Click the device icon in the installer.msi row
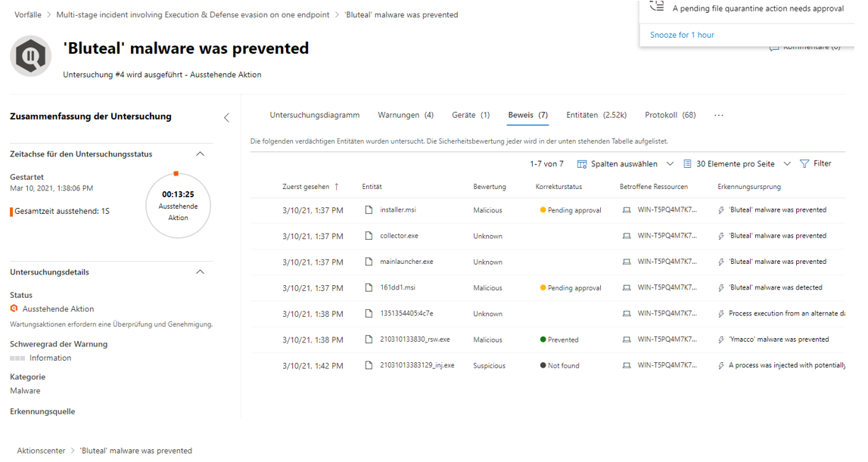868x462 pixels. (x=627, y=210)
